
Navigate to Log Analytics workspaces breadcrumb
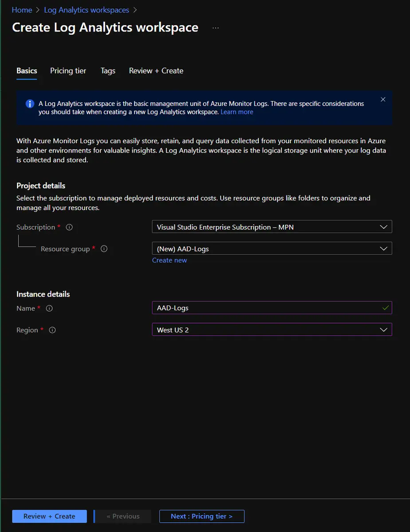point(87,10)
